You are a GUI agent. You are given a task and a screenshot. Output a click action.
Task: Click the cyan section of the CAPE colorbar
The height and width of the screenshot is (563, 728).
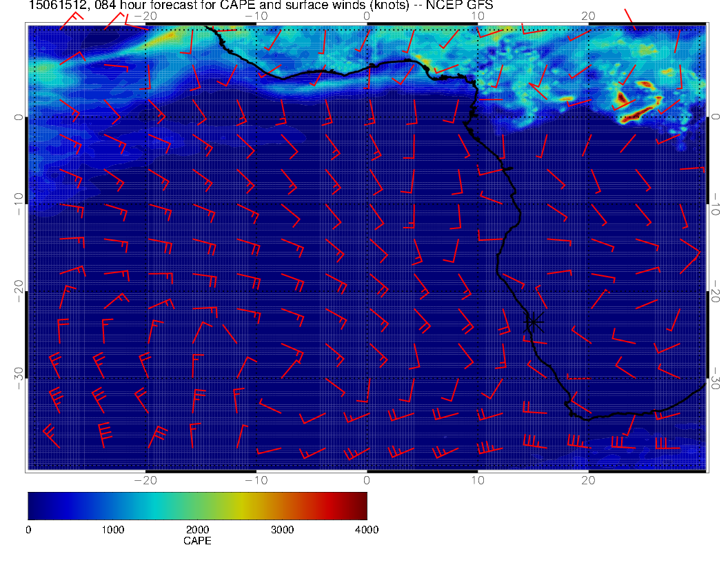click(155, 505)
